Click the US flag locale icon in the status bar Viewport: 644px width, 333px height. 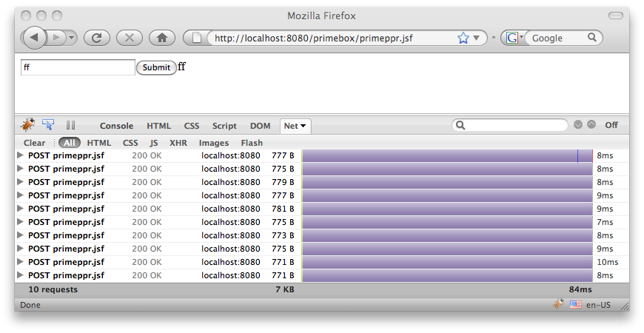tap(576, 304)
